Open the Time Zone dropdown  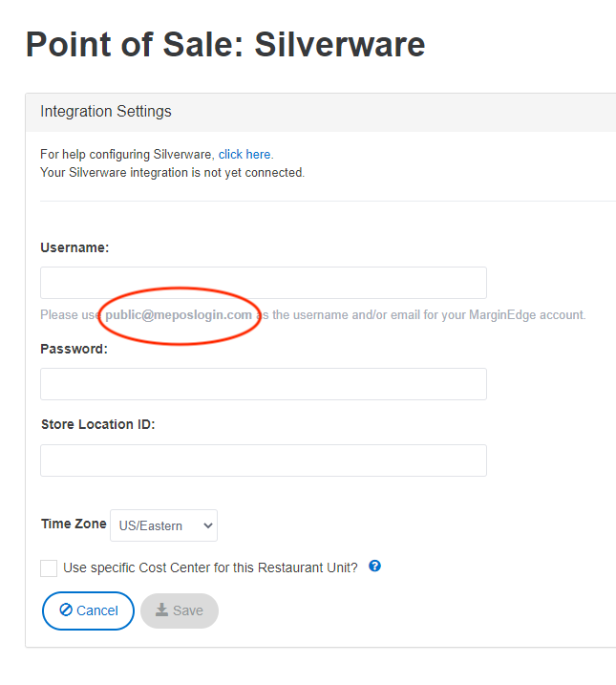163,525
